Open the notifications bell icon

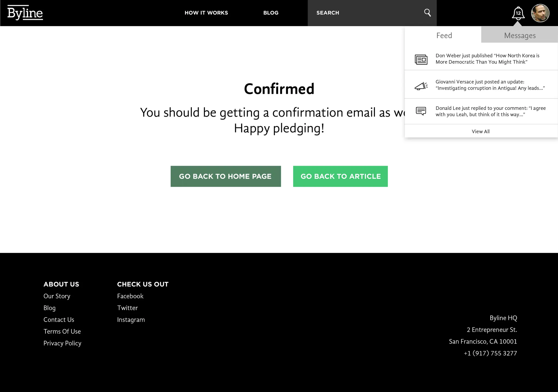coord(518,13)
